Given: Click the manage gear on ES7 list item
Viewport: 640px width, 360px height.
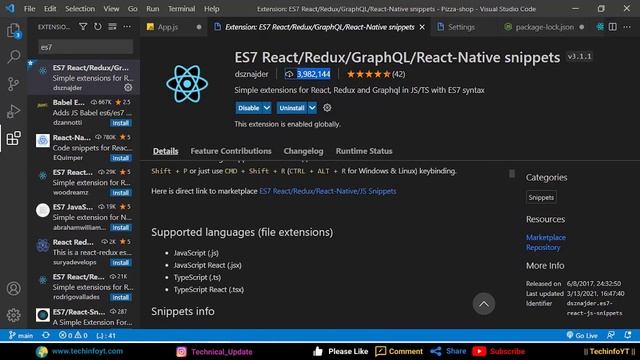Looking at the screenshot, I should click(128, 87).
